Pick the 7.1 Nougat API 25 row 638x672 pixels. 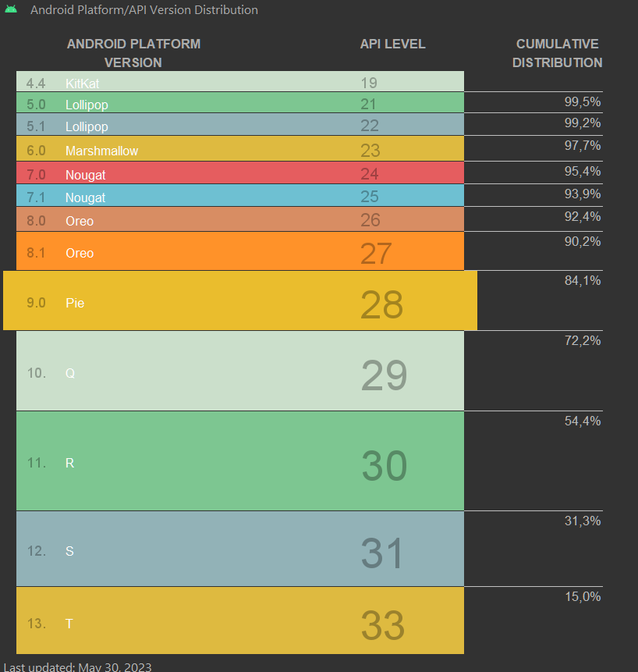239,197
